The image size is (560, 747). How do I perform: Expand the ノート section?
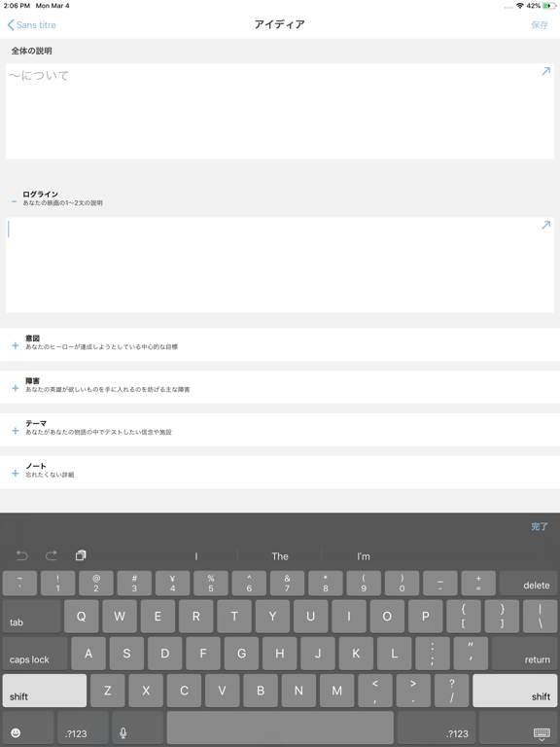[x=16, y=474]
